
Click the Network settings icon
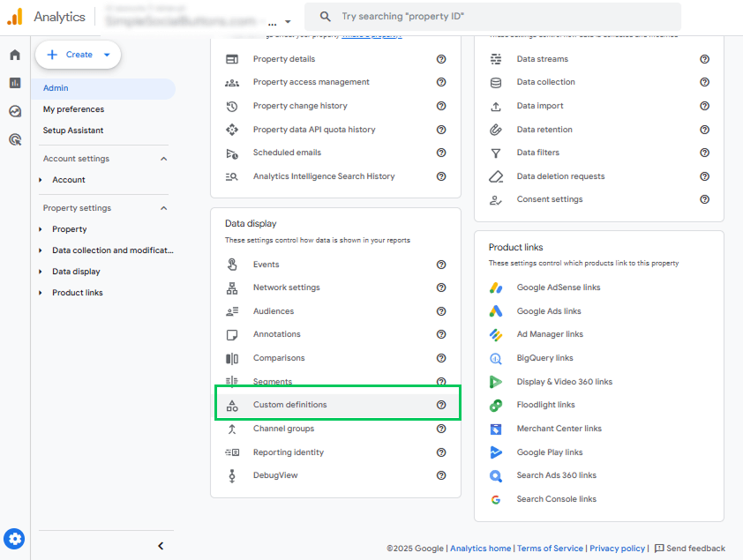[x=232, y=287]
